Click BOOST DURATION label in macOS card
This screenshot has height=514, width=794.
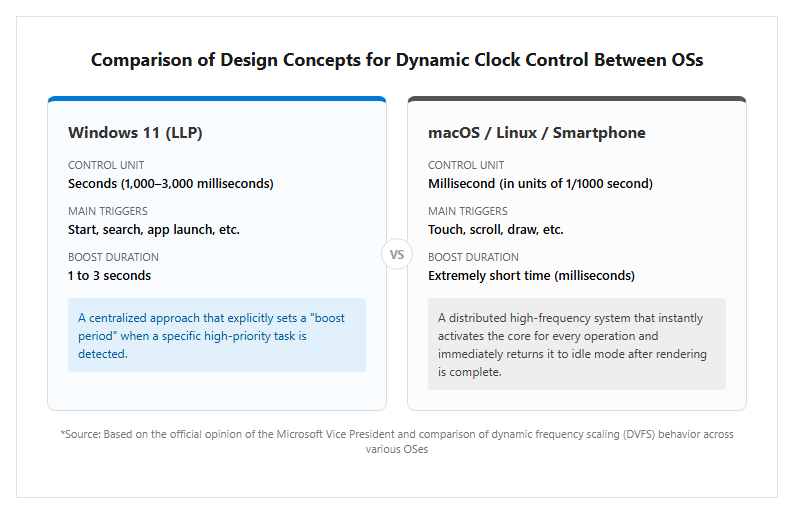click(x=473, y=257)
